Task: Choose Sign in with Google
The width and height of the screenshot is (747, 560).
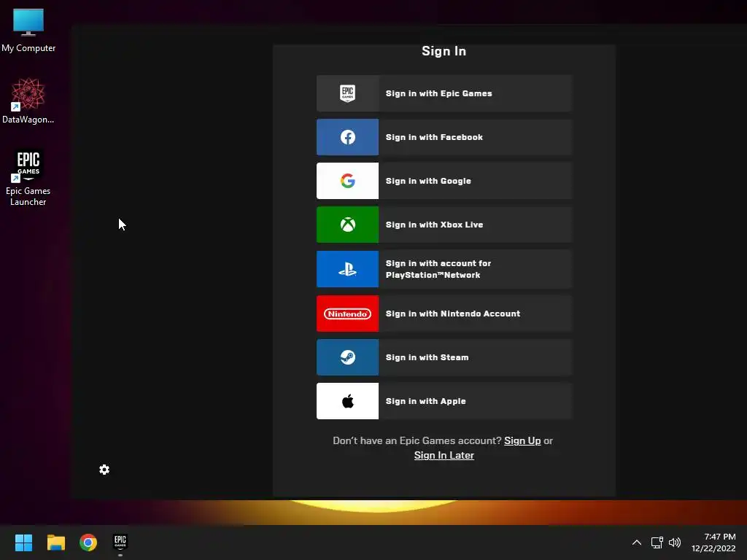Action: [x=444, y=181]
